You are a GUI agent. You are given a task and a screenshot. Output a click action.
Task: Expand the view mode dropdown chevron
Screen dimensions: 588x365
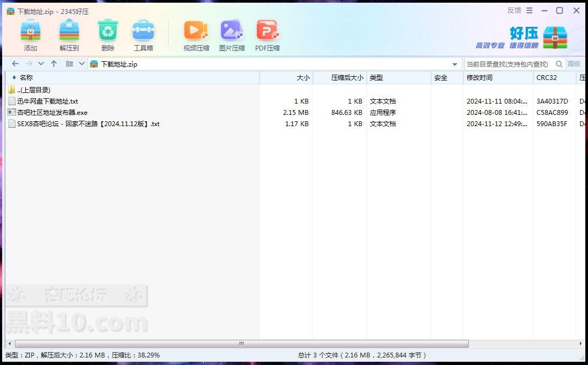click(82, 64)
